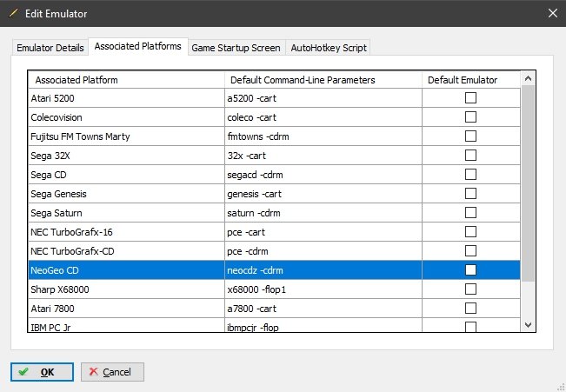Click the Default Emulator column header
The height and width of the screenshot is (392, 566).
[x=471, y=80]
